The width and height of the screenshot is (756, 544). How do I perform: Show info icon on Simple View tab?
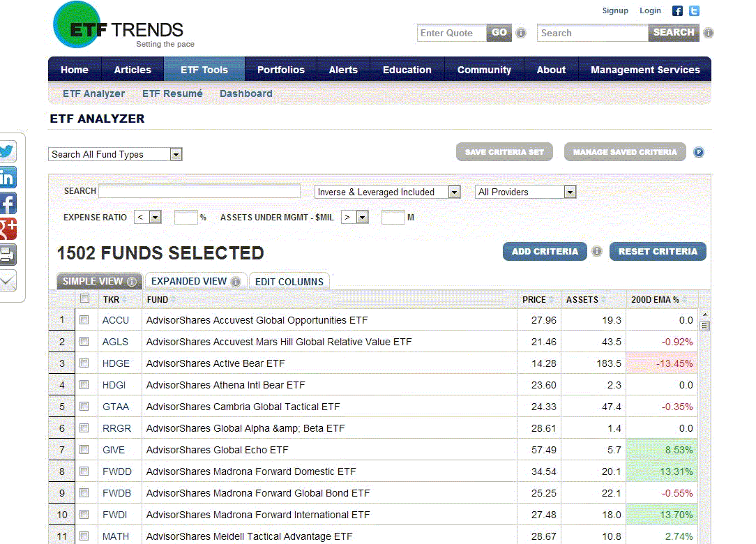click(x=132, y=282)
